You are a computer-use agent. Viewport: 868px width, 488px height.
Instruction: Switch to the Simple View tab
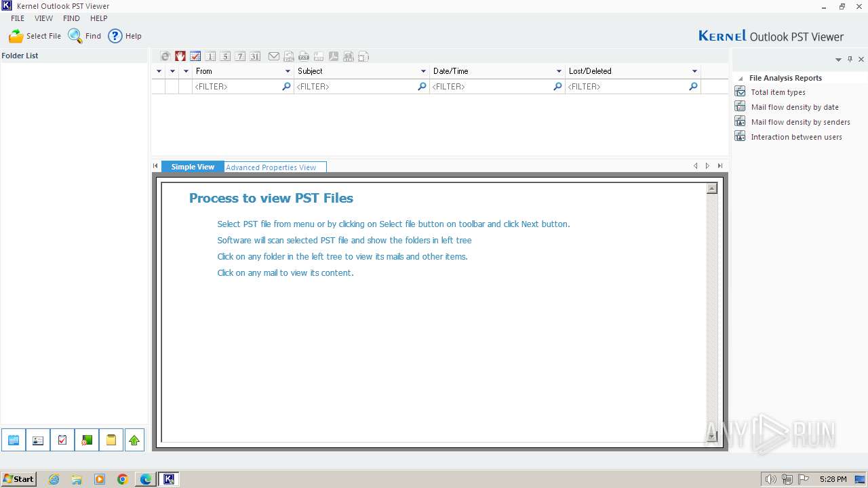coord(193,167)
